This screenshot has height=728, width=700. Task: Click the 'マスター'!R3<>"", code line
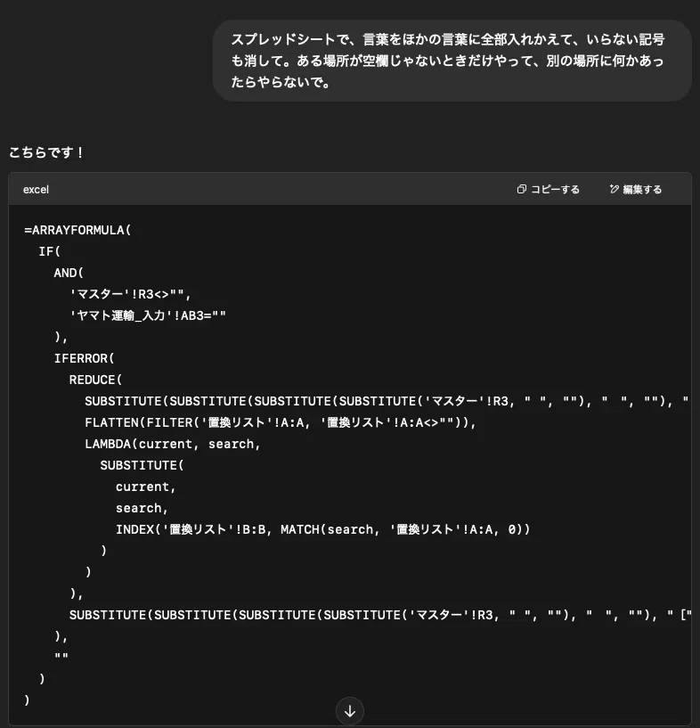(x=130, y=294)
